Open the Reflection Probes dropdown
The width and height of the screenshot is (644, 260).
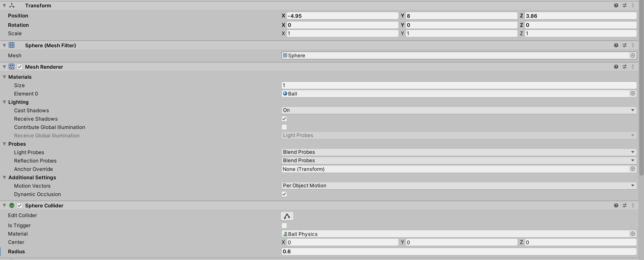(x=459, y=160)
